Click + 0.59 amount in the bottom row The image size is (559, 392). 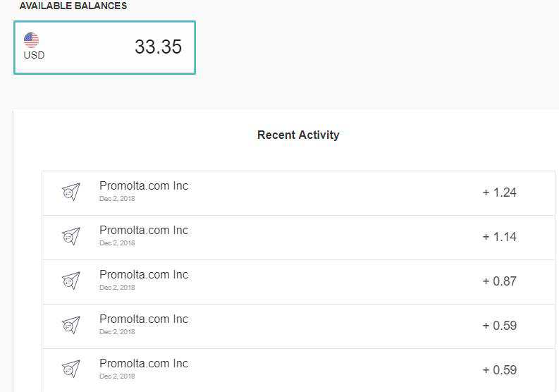coord(499,370)
